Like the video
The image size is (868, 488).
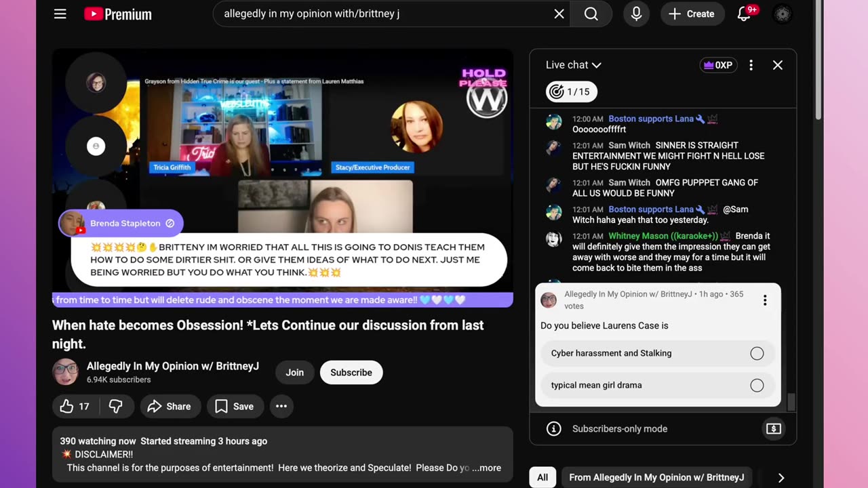coord(75,406)
